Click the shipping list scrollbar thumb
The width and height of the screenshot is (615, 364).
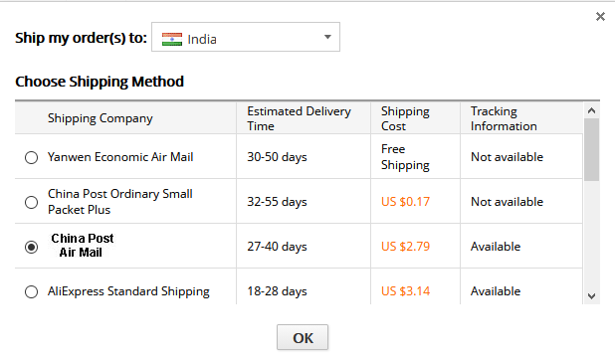(591, 149)
